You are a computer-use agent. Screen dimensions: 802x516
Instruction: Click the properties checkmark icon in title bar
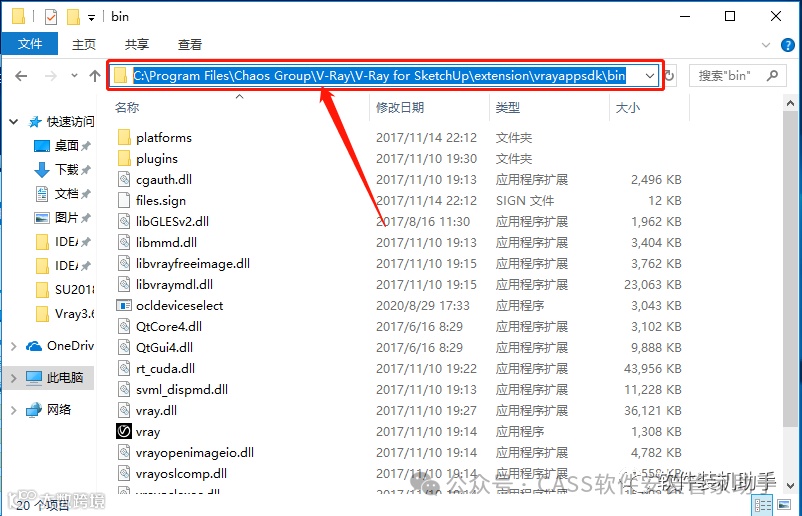[x=51, y=17]
